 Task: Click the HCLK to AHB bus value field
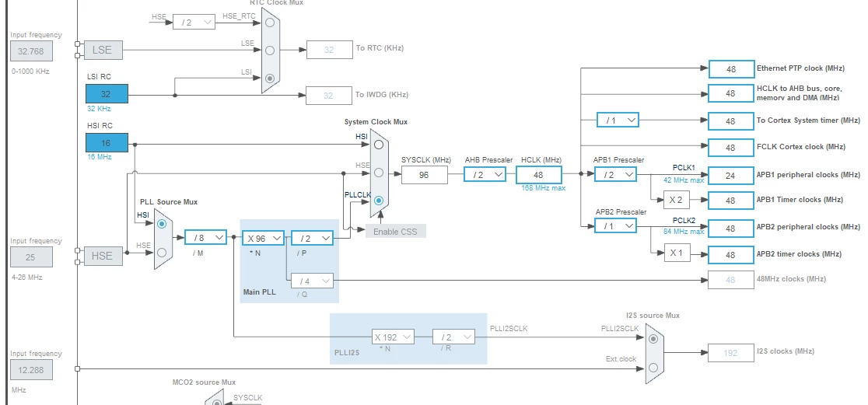pyautogui.click(x=730, y=93)
